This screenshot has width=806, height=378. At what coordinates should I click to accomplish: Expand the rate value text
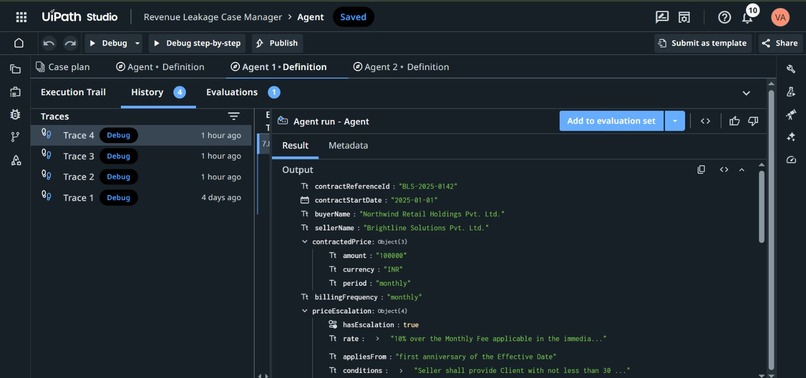[x=377, y=338]
